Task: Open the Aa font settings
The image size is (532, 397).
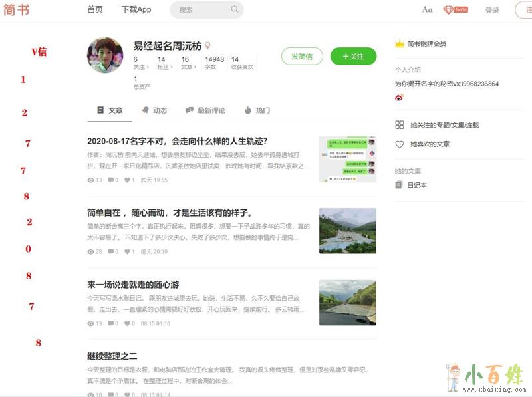Action: (427, 9)
